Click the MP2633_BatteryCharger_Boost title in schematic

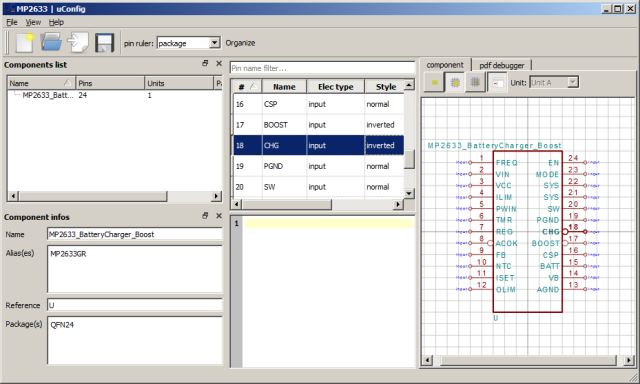click(x=494, y=145)
